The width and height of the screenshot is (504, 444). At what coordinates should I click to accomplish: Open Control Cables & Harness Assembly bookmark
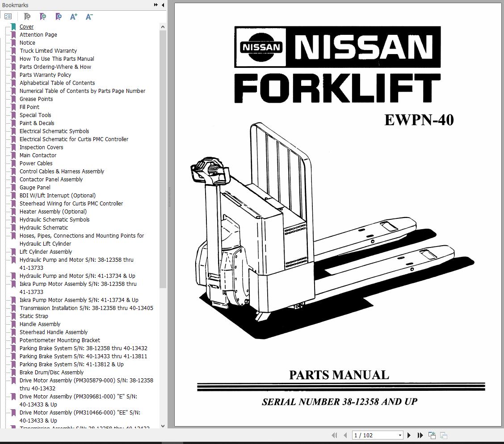click(x=62, y=171)
